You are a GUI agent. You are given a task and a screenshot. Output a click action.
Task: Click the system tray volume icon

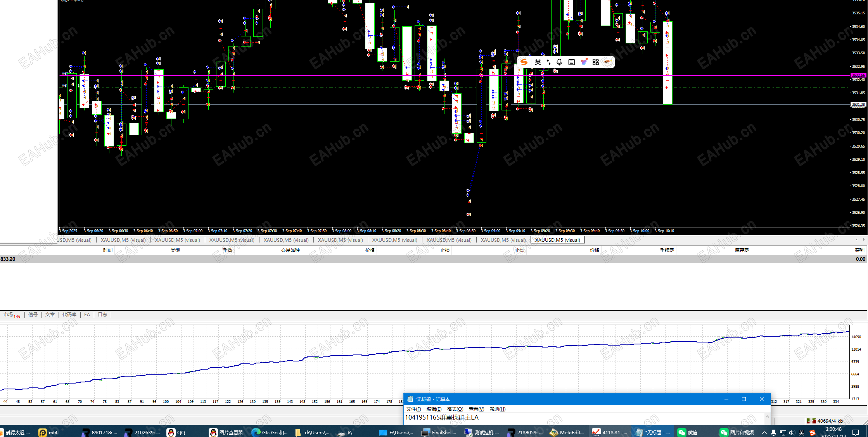click(x=792, y=432)
